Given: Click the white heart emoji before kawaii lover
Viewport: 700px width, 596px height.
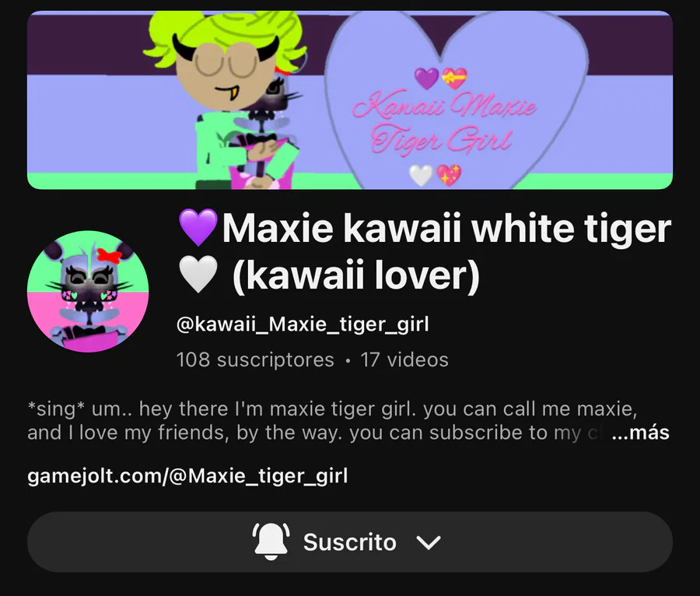Looking at the screenshot, I should point(198,275).
